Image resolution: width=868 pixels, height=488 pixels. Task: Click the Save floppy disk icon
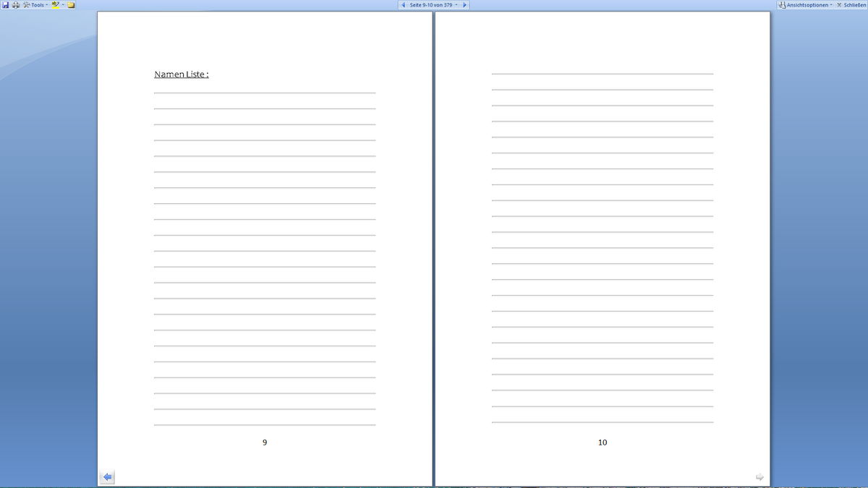pyautogui.click(x=5, y=4)
